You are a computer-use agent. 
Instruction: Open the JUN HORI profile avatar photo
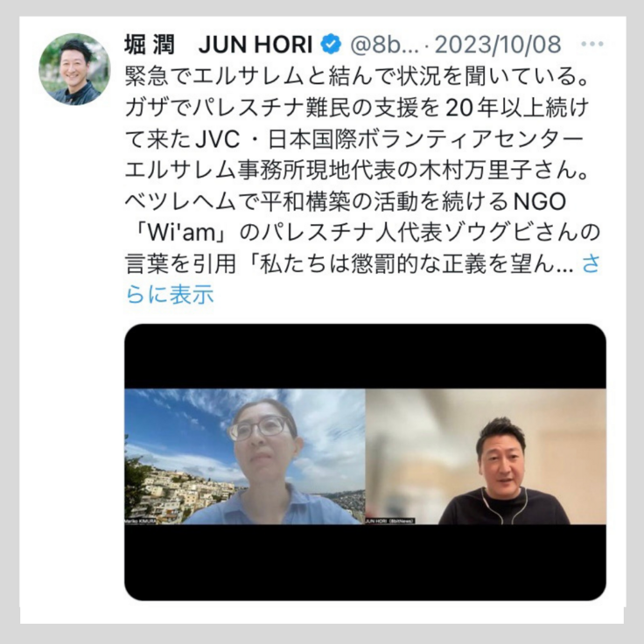74,69
